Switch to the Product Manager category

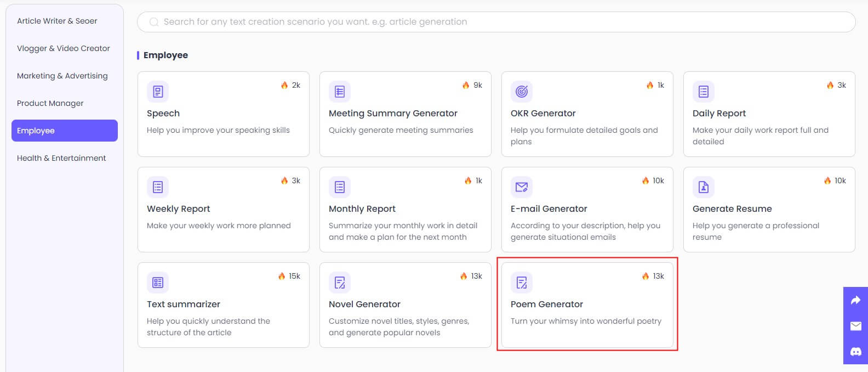tap(65, 103)
